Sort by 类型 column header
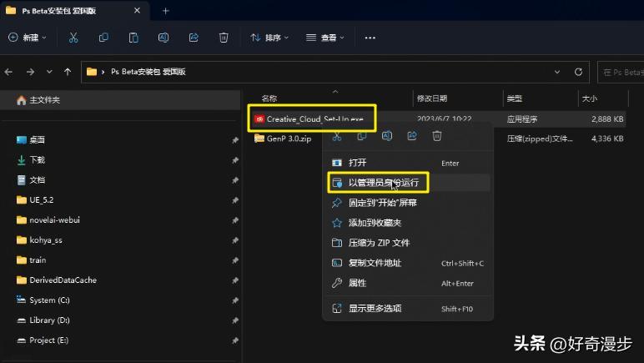This screenshot has width=644, height=363. (x=514, y=98)
